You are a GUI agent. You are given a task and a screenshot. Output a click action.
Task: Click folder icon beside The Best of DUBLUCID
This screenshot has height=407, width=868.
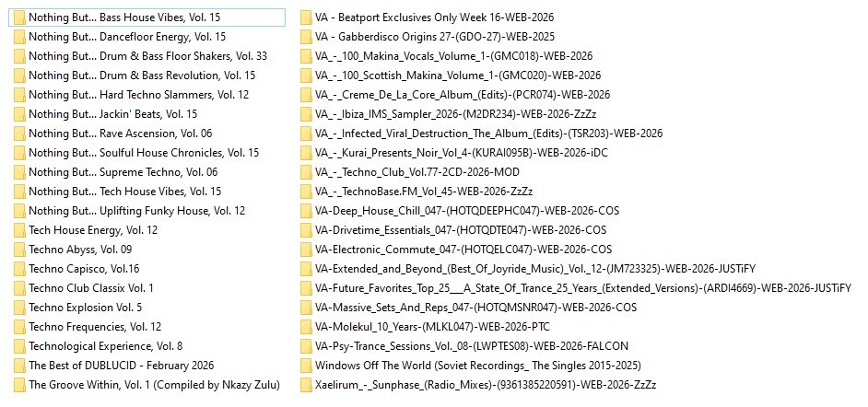coord(19,366)
